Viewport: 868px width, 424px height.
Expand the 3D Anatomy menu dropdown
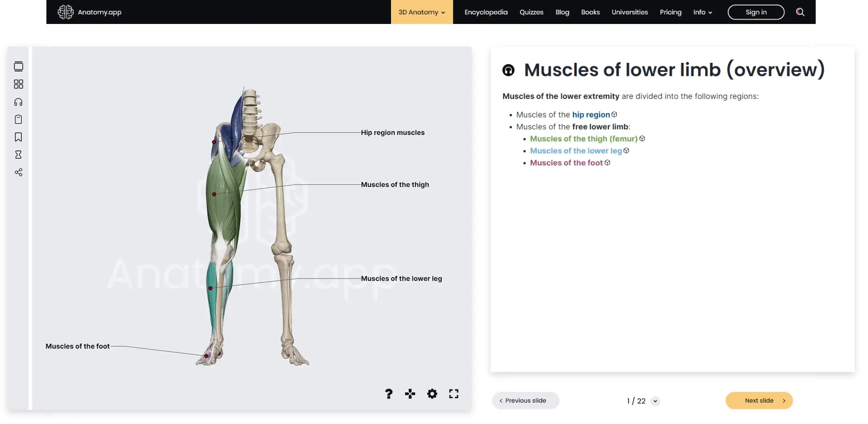[x=421, y=12]
